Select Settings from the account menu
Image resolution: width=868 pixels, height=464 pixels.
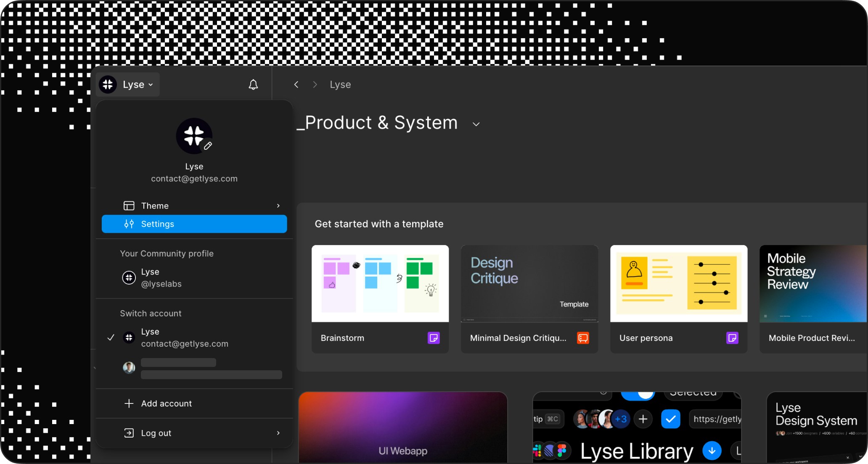(158, 224)
